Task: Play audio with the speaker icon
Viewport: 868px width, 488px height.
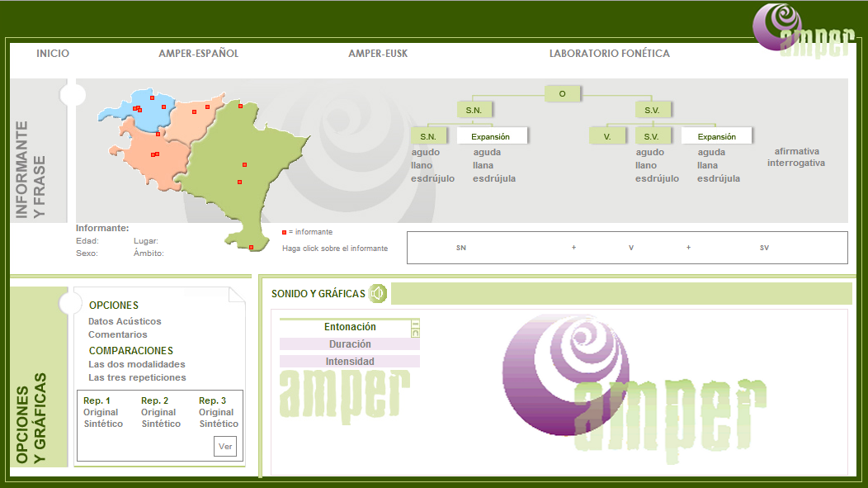Action: click(x=378, y=293)
